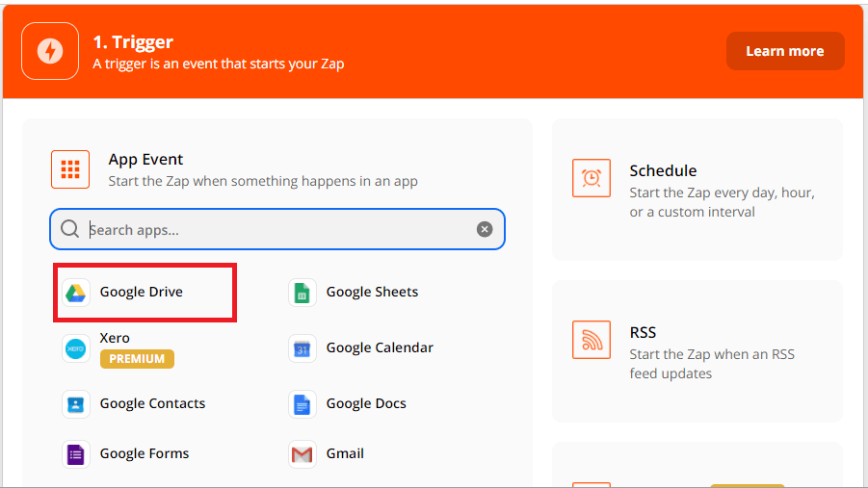Clear the search apps field
Image resolution: width=868 pixels, height=488 pixels.
click(485, 229)
